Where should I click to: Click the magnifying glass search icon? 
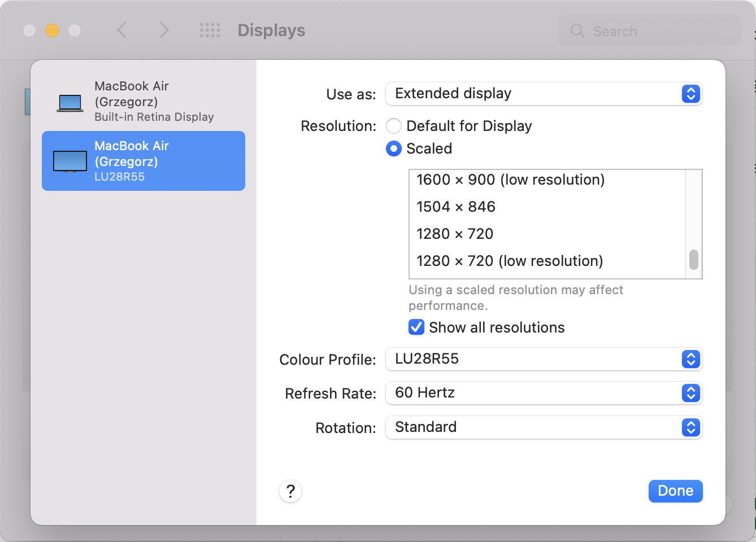coord(577,30)
